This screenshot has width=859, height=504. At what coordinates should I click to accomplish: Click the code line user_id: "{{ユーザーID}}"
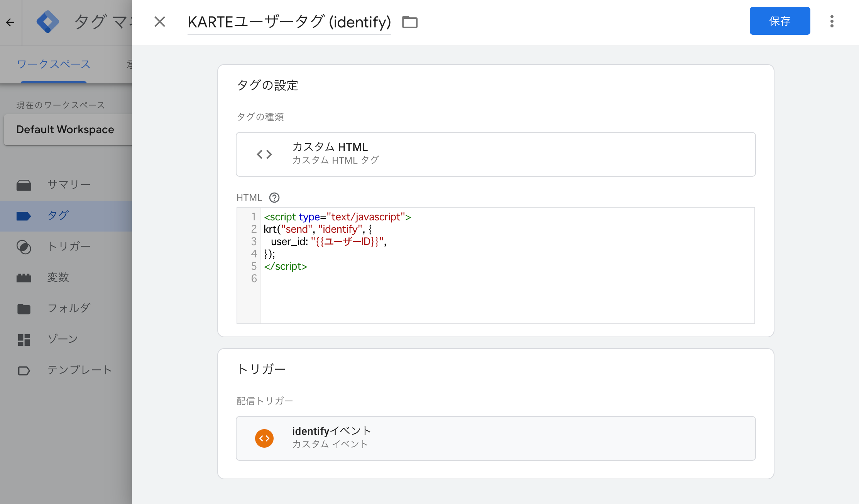pyautogui.click(x=328, y=242)
